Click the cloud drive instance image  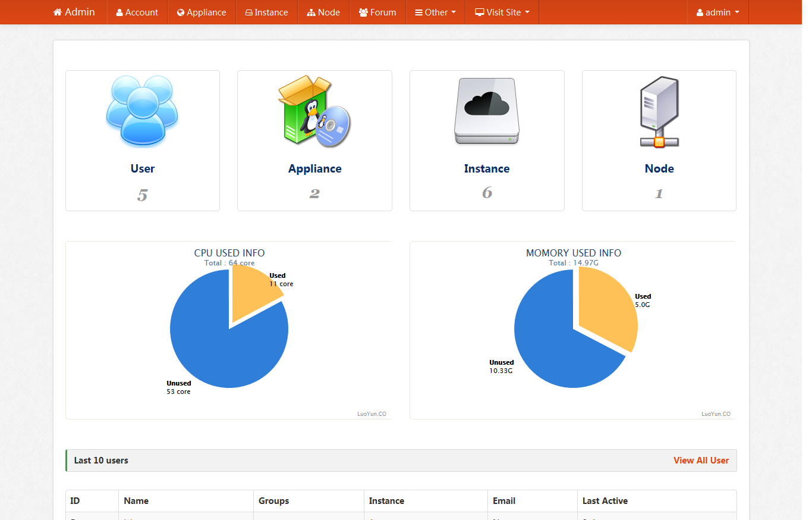pos(487,111)
